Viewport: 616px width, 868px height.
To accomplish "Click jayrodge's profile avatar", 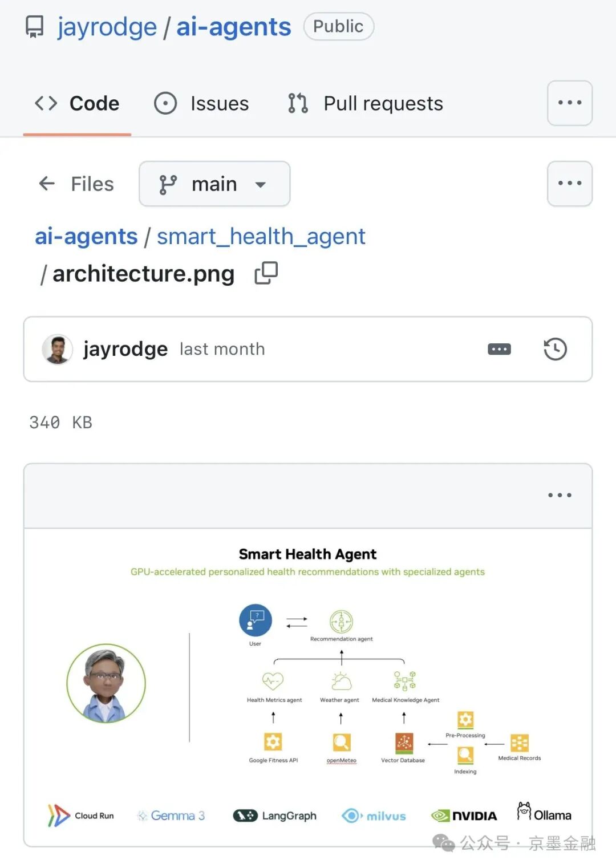I will [56, 348].
